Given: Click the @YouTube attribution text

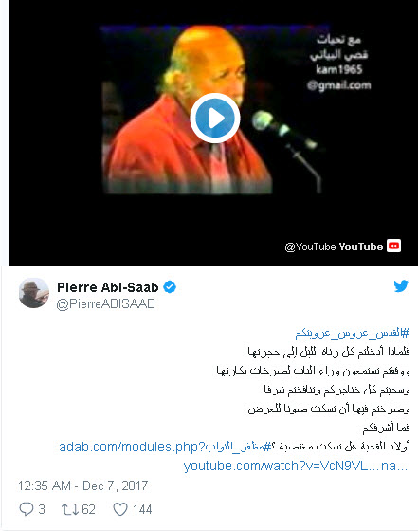Looking at the screenshot, I should pos(310,247).
